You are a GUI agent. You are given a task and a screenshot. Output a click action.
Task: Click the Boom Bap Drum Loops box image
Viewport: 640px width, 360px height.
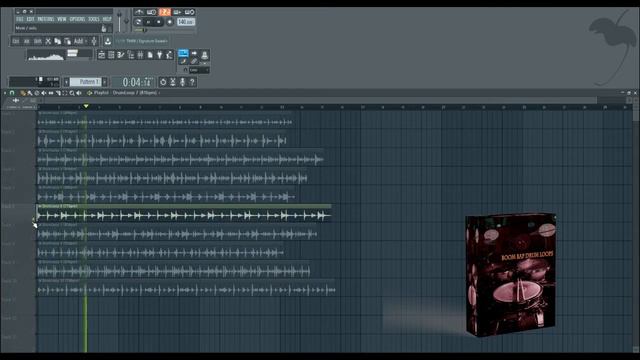tap(511, 274)
